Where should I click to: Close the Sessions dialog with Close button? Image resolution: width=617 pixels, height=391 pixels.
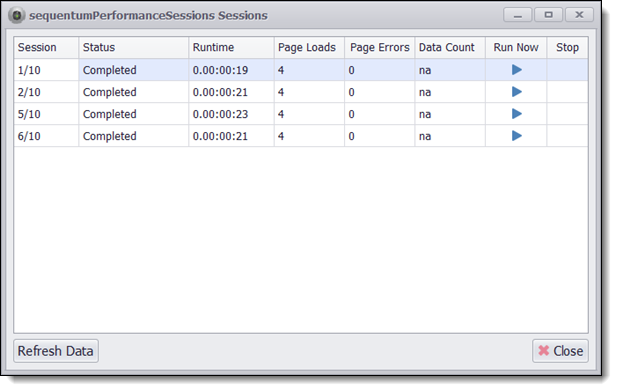pyautogui.click(x=560, y=351)
